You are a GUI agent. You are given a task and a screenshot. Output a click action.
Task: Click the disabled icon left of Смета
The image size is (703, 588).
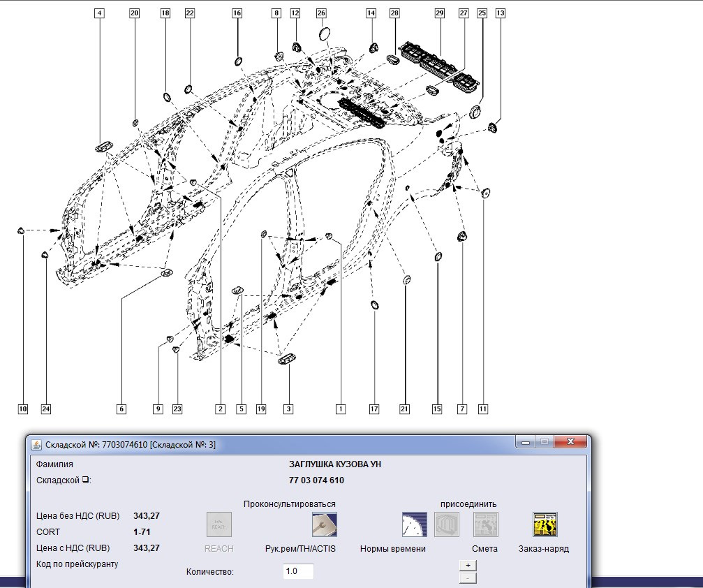click(x=446, y=524)
